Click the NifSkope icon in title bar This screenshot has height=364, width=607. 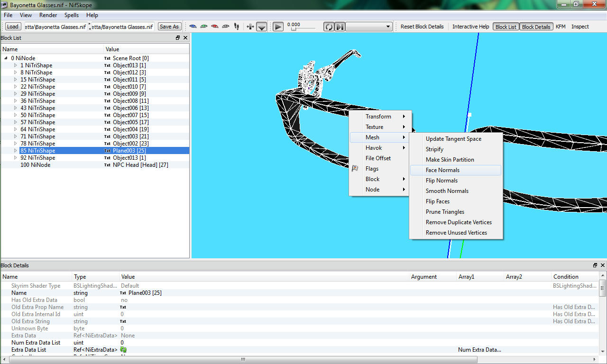tap(5, 4)
